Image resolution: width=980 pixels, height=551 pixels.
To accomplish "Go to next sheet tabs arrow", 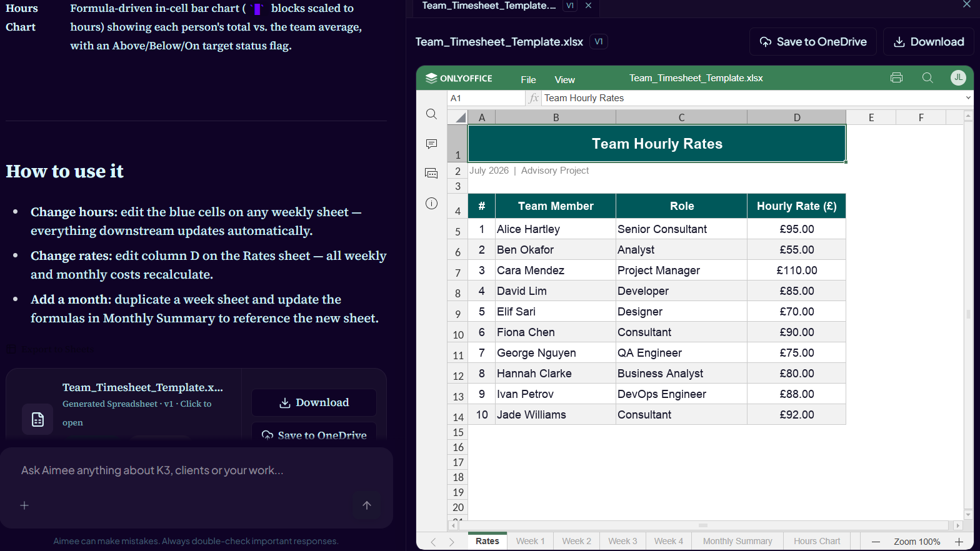I will 451,542.
